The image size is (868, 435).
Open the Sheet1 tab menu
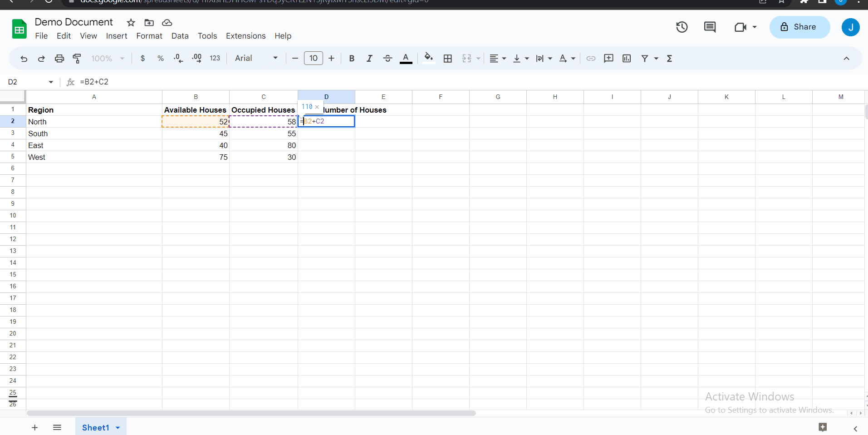pos(117,427)
